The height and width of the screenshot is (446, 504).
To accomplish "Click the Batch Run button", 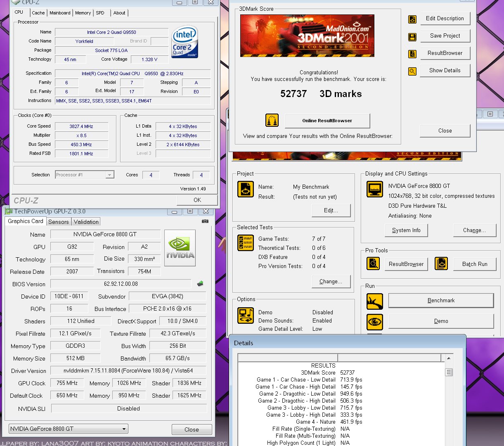I will pyautogui.click(x=475, y=264).
